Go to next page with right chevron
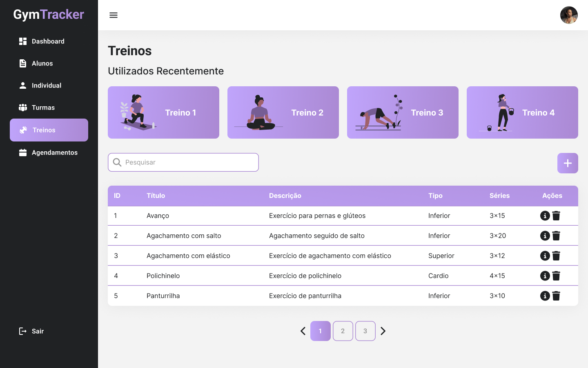The width and height of the screenshot is (588, 368). coord(383,331)
